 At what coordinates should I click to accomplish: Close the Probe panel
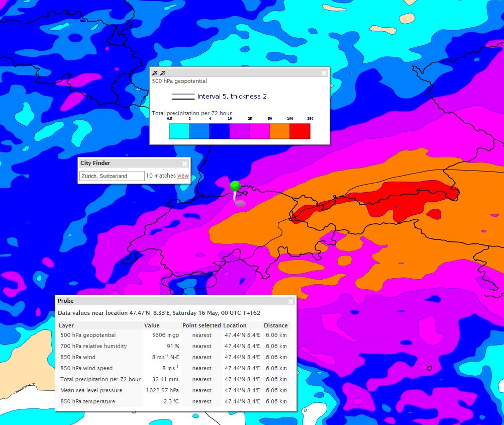point(290,301)
